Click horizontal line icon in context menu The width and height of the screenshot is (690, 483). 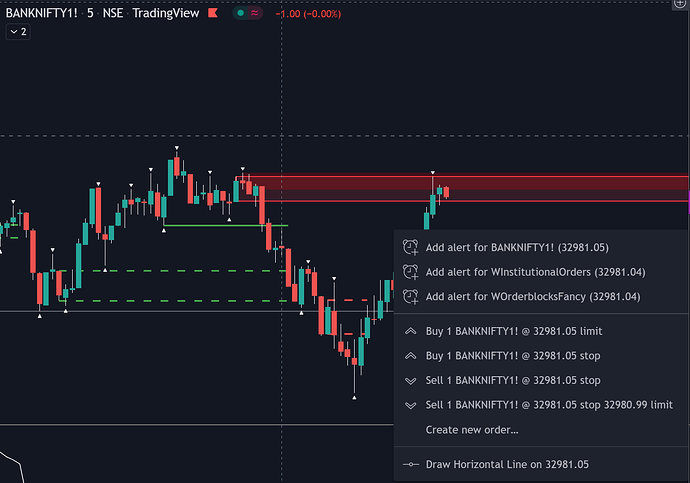pyautogui.click(x=411, y=465)
